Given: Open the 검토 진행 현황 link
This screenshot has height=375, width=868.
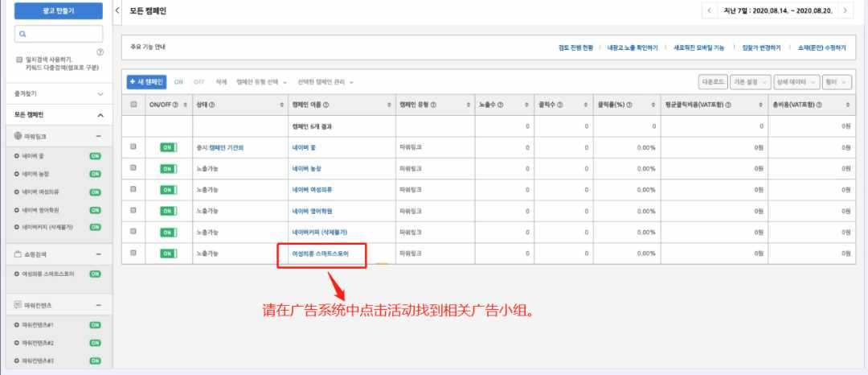Looking at the screenshot, I should tap(575, 48).
